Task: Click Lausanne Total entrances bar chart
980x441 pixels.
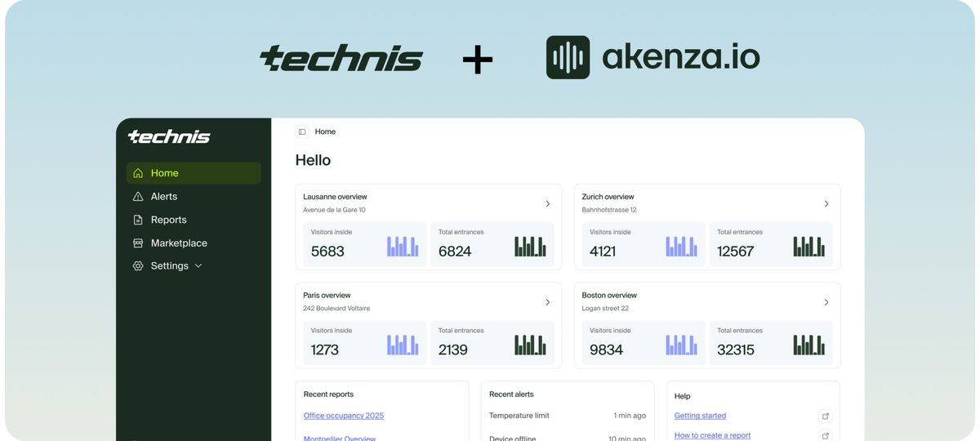Action: (x=530, y=247)
